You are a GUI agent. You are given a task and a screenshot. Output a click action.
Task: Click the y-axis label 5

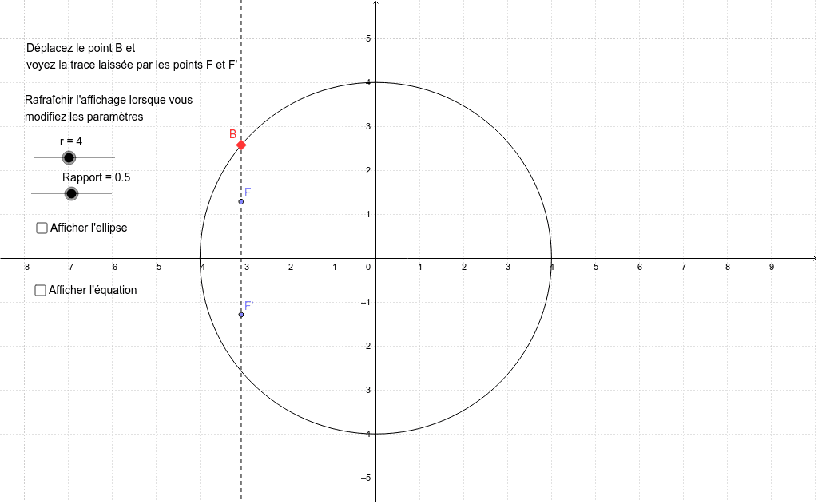(x=368, y=38)
